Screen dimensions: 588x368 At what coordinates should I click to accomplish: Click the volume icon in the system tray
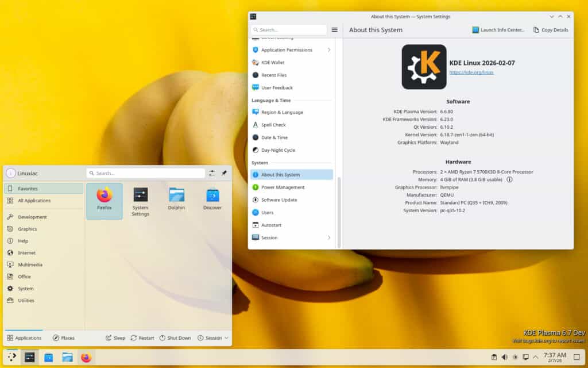pos(504,357)
